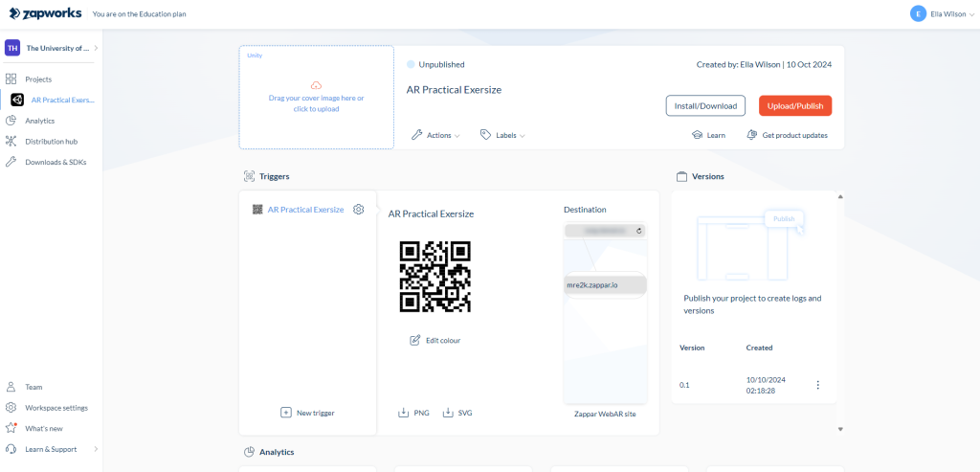Download the QR code as SVG
Viewport: 980px width, 472px height.
click(457, 413)
